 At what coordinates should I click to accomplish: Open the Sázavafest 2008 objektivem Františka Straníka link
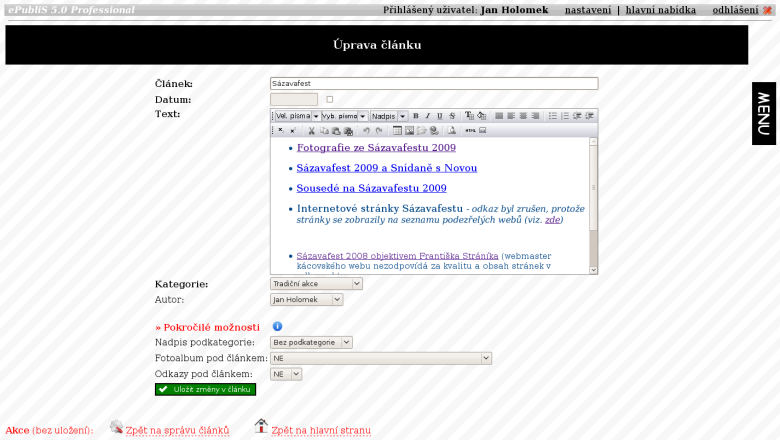point(397,256)
